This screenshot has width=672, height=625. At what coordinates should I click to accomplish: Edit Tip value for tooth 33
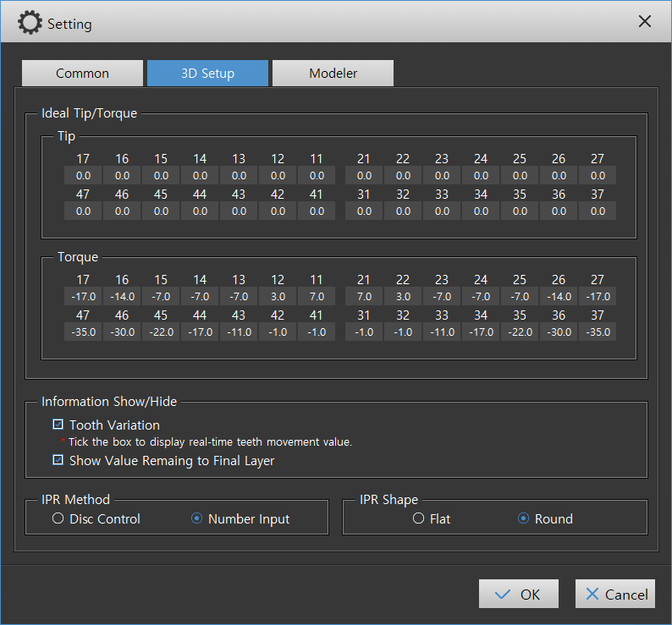tap(442, 211)
